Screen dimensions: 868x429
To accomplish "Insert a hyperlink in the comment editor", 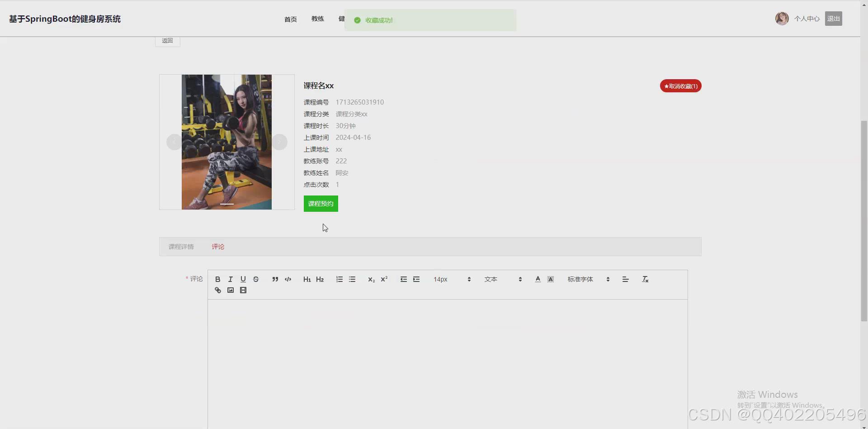I will 217,290.
